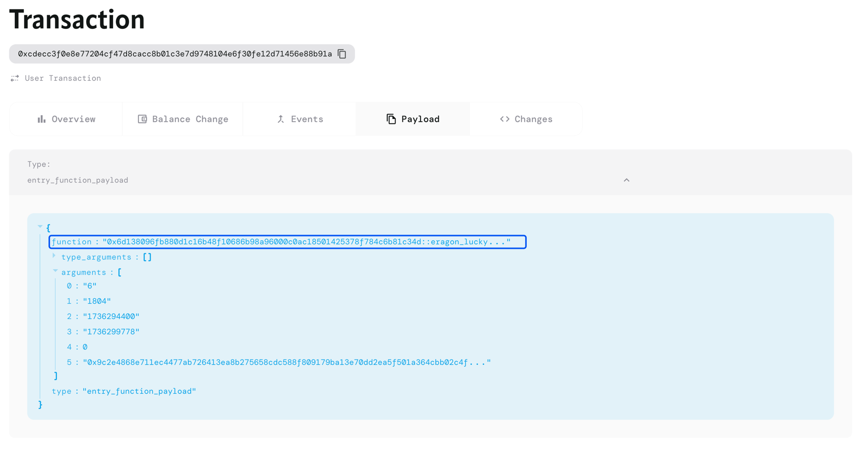Select the scale icon beside Balance Change

[142, 119]
